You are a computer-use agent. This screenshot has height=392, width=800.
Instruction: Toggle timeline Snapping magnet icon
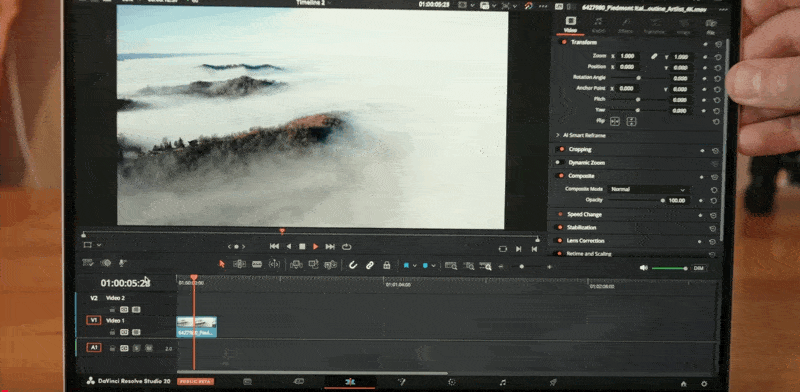point(353,265)
